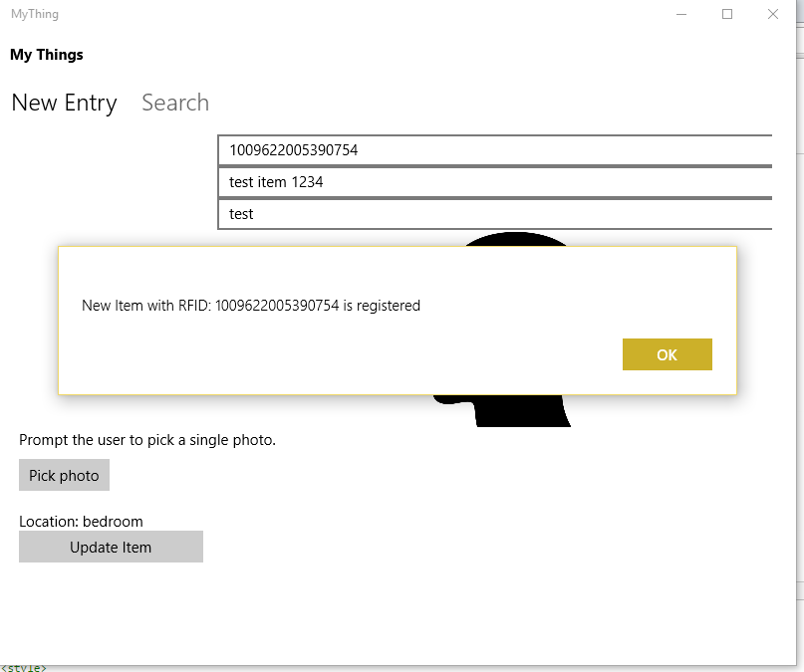
Task: Click the silhouette head above the dialog
Action: tap(516, 239)
